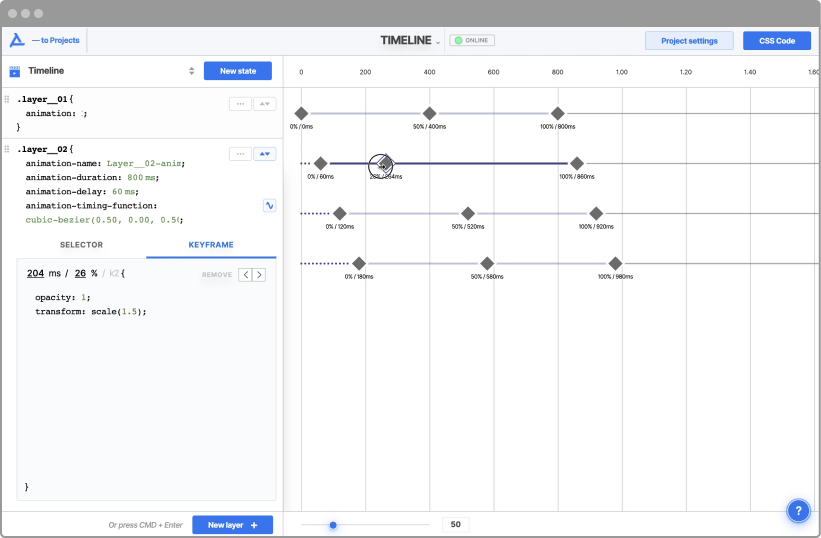Edit the cubic-bezier timing value
The width and height of the screenshot is (821, 538).
(x=103, y=220)
